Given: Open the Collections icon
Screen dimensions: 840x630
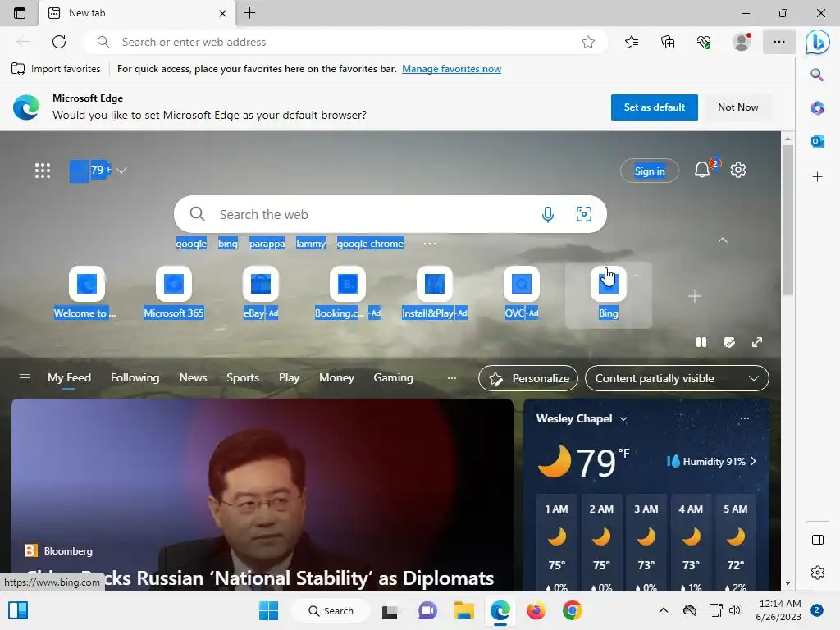Looking at the screenshot, I should pos(668,42).
